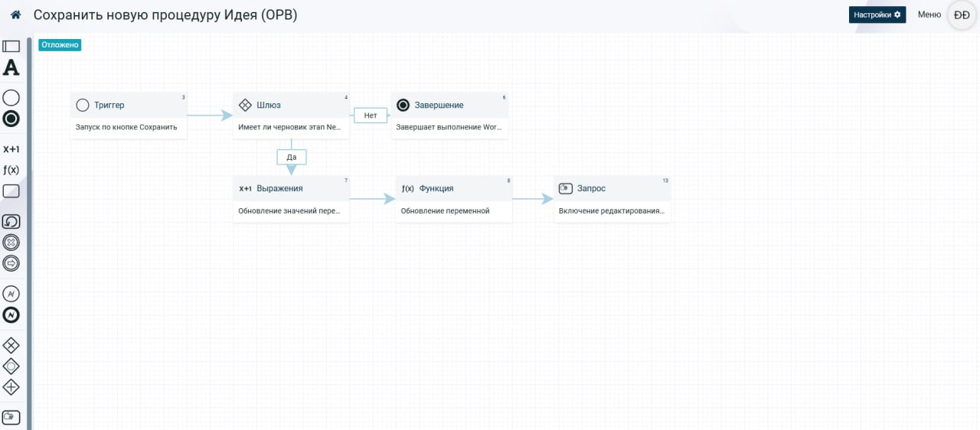This screenshot has width=980, height=430.
Task: Click the Запрос node request icon
Action: coord(566,188)
